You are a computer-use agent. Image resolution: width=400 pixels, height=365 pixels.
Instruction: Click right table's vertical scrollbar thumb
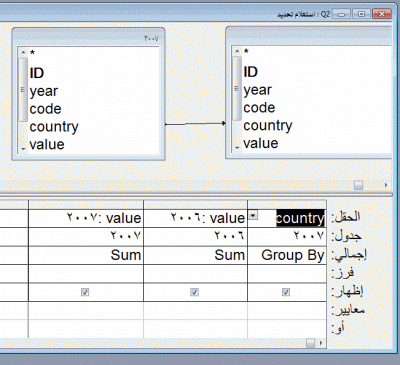tap(237, 88)
